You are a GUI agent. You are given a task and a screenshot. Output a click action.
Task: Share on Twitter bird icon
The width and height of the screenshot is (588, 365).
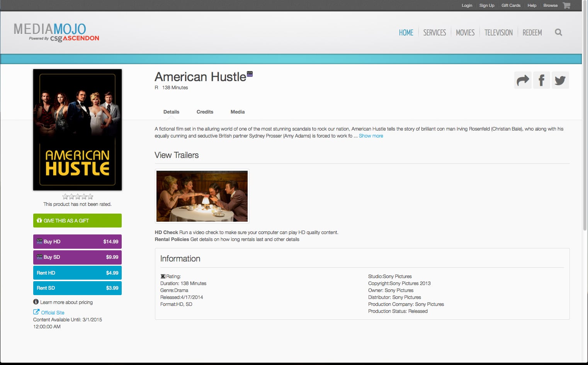point(560,80)
